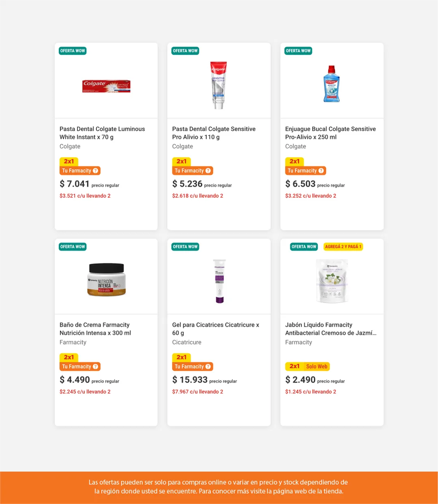Click the Solo Web promotion label
Viewport: 438px width, 504px height.
point(317,367)
